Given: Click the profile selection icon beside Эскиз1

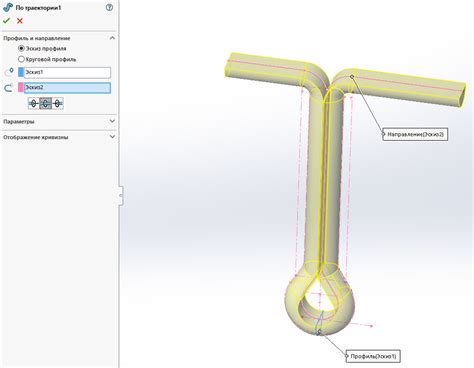Looking at the screenshot, I should pos(9,72).
